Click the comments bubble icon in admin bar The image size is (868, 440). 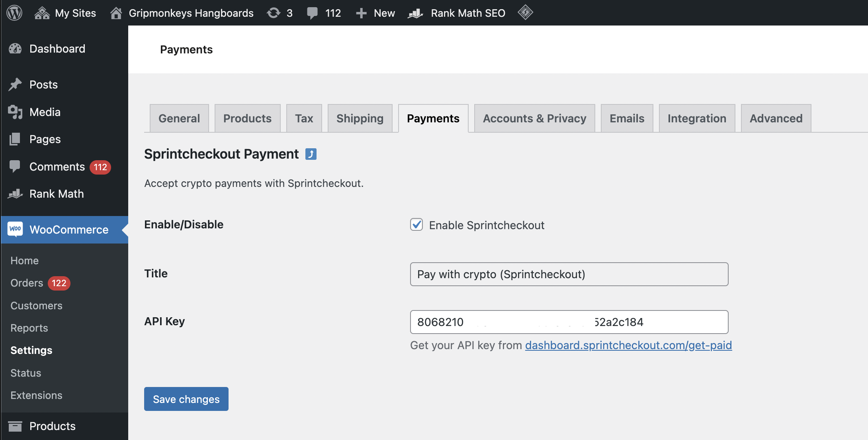(313, 13)
